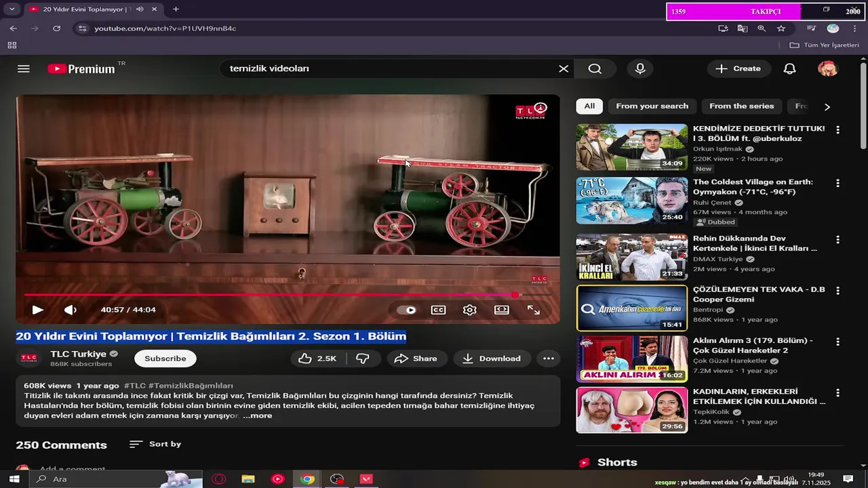
Task: Expand description with ...more
Action: point(258,415)
